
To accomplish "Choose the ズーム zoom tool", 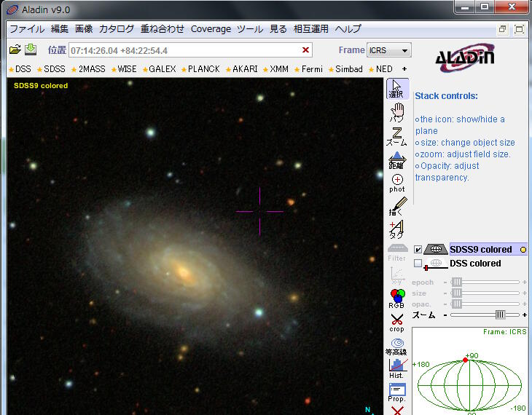I will (396, 136).
